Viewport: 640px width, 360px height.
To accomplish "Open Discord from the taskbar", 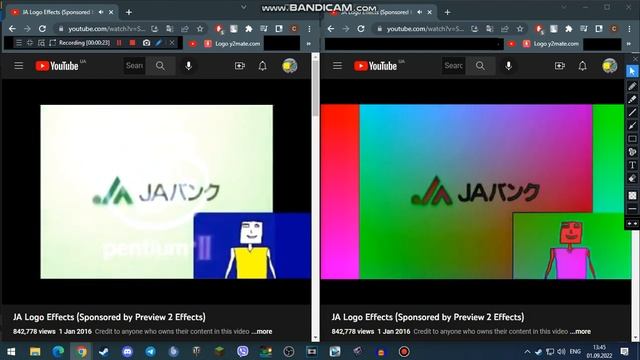I will click(127, 351).
